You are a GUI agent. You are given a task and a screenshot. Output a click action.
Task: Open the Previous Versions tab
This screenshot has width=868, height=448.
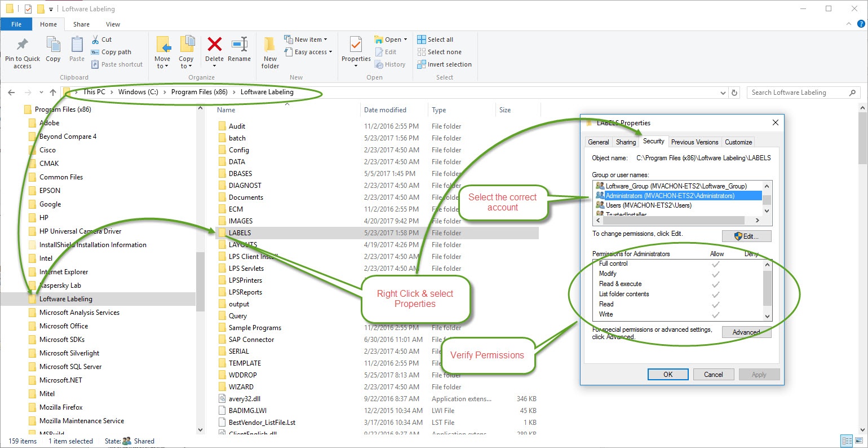(x=694, y=142)
